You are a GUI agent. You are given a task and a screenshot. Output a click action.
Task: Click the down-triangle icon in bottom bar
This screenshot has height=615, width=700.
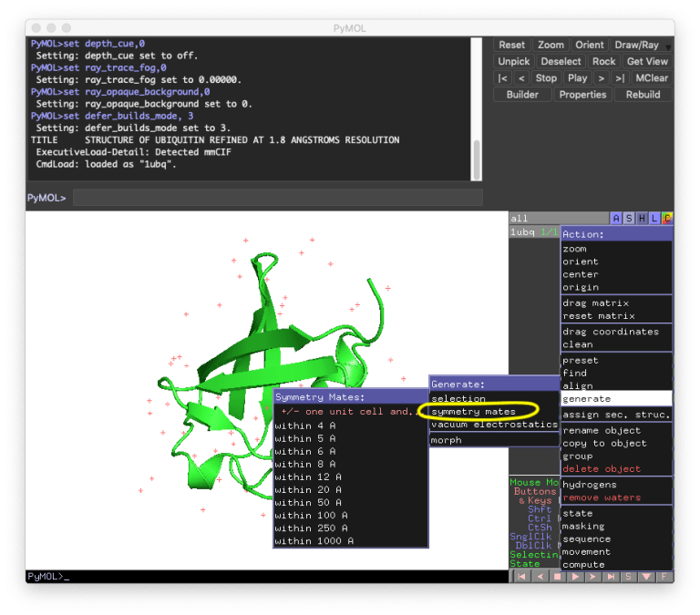coord(646,577)
